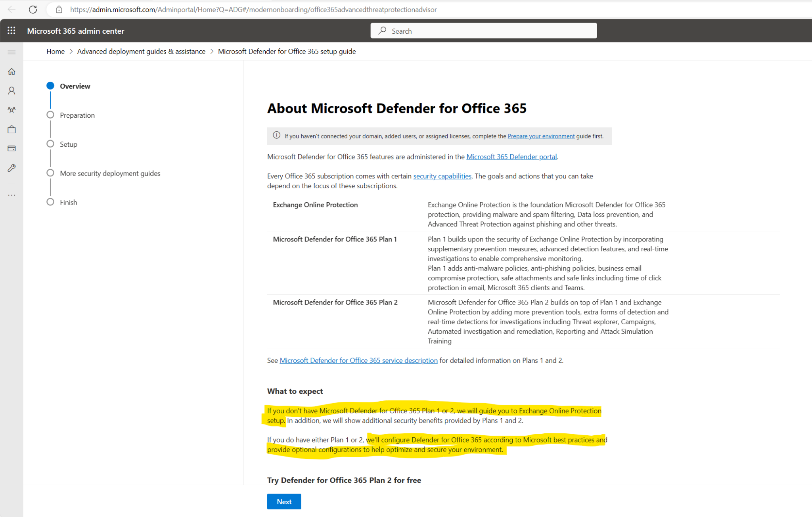Viewport: 812px width, 517px height.
Task: Open the Users section from the sidebar
Action: (x=11, y=91)
